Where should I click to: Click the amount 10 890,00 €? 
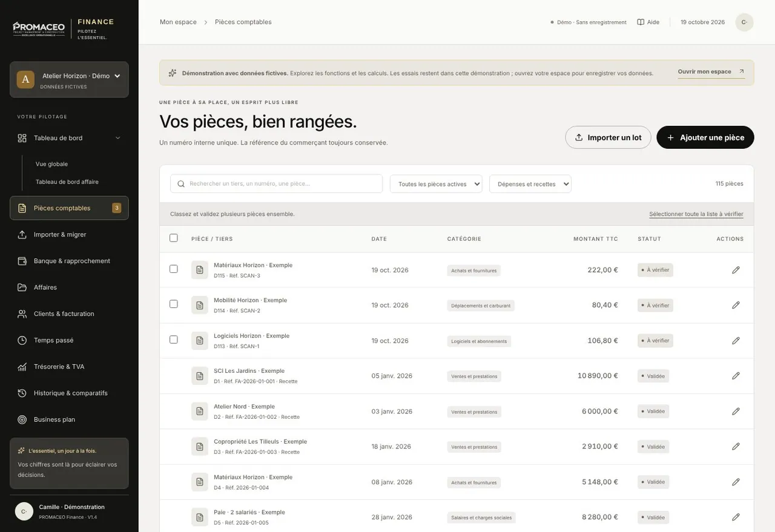[x=598, y=376]
